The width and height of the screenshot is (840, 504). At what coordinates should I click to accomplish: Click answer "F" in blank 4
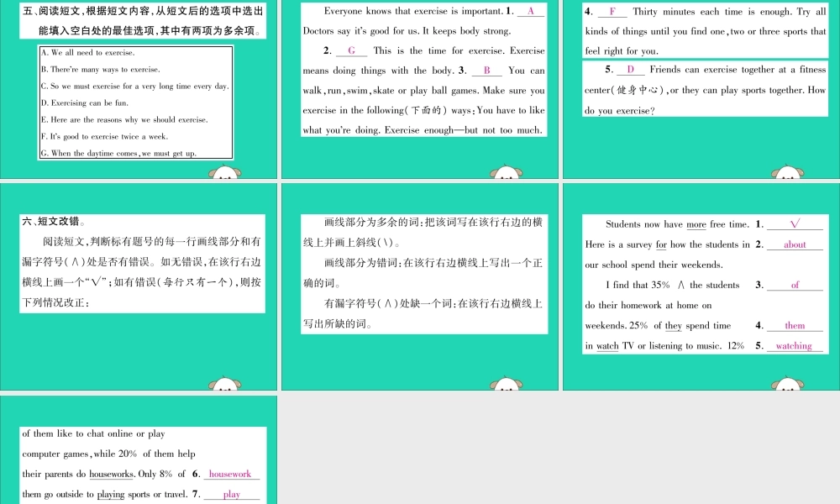612,11
